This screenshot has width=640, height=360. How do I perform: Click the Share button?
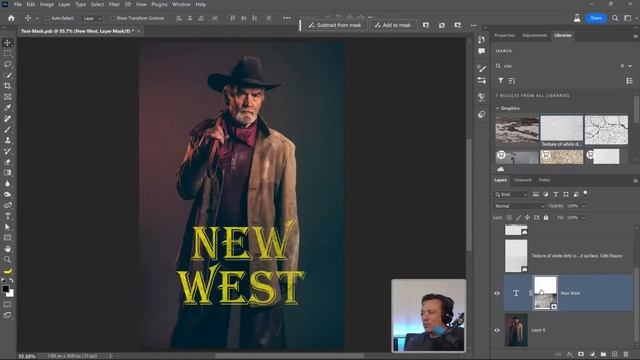[596, 18]
